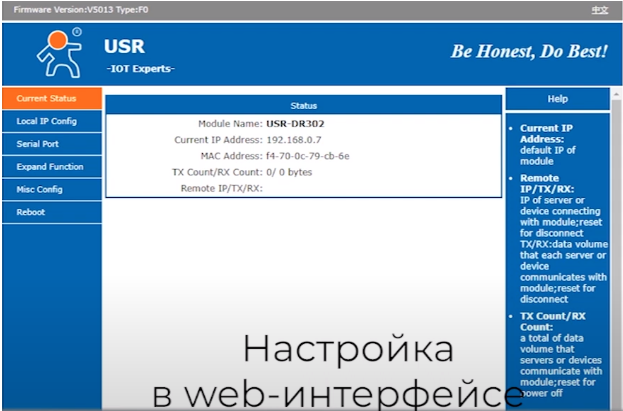Click Current IP Address label in Status
The height and width of the screenshot is (411, 623).
coord(219,140)
